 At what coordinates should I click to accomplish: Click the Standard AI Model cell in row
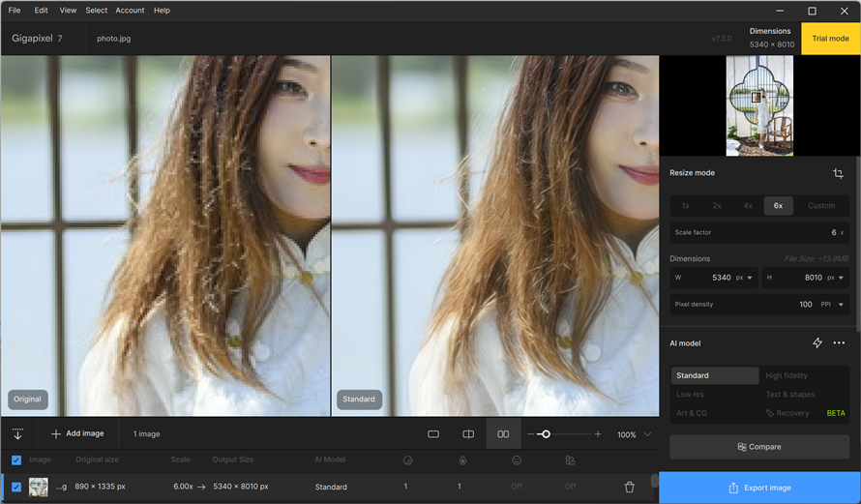point(331,487)
